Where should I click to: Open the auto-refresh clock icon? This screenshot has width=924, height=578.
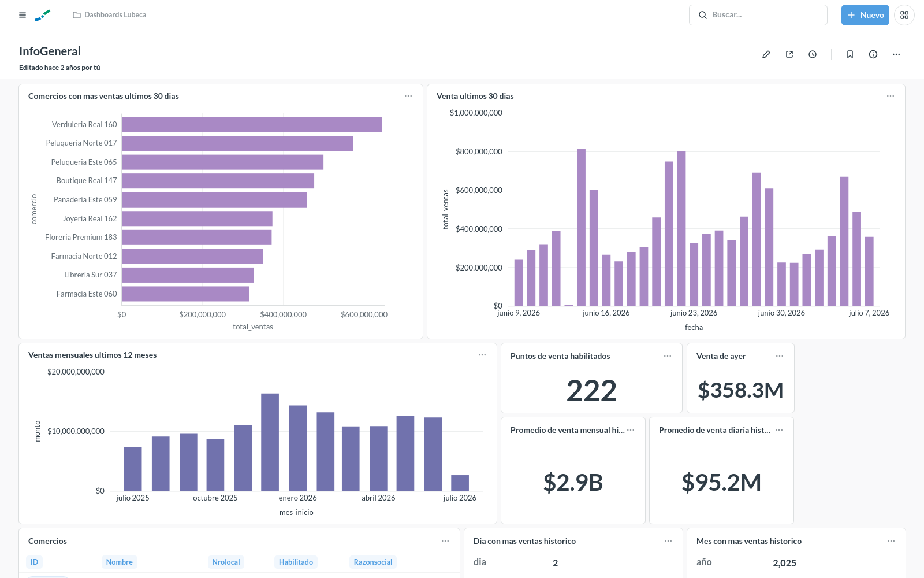(x=813, y=54)
